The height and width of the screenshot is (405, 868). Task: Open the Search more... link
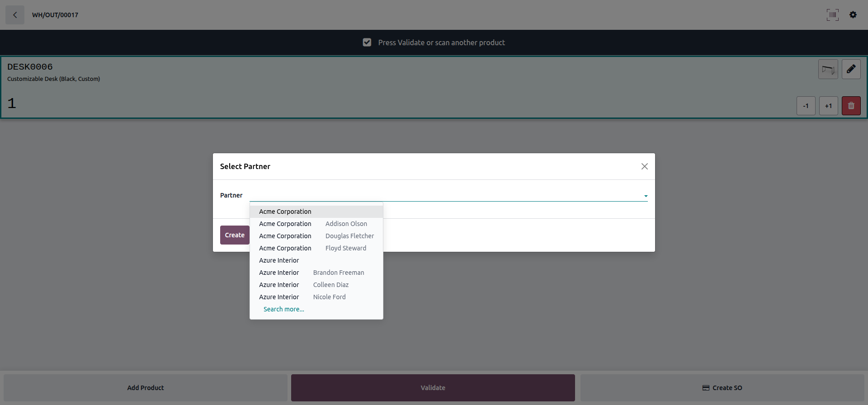pyautogui.click(x=284, y=309)
